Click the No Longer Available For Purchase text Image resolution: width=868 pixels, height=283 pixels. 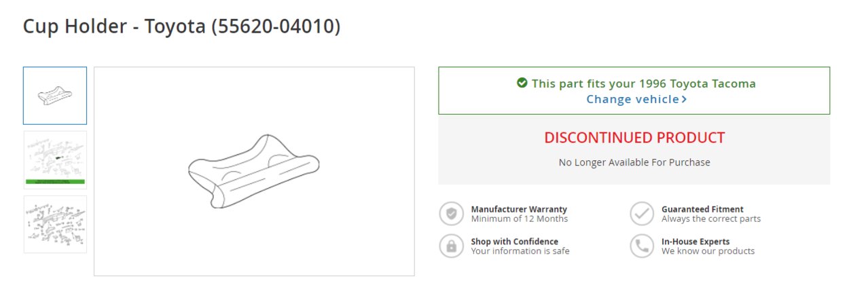tap(634, 162)
